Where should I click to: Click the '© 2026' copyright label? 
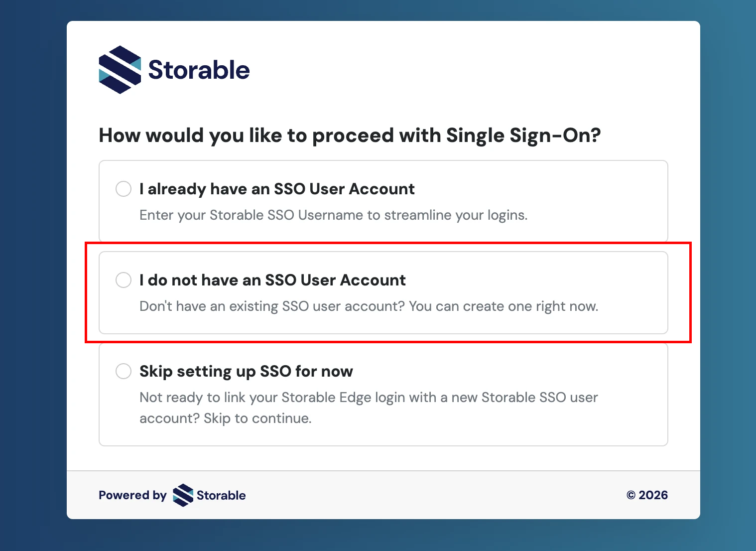tap(647, 495)
